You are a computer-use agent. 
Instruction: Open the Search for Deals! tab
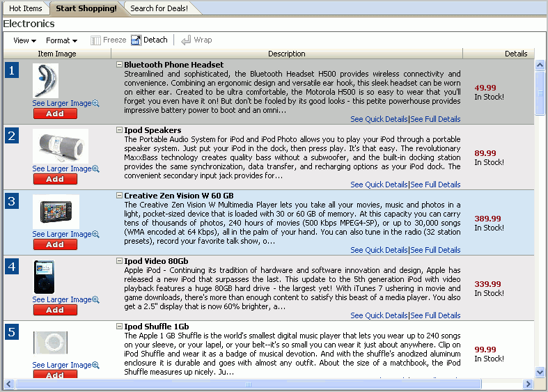pyautogui.click(x=159, y=8)
